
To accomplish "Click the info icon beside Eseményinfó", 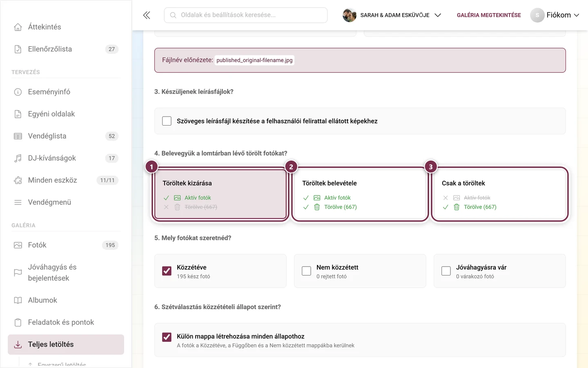I will pos(18,92).
